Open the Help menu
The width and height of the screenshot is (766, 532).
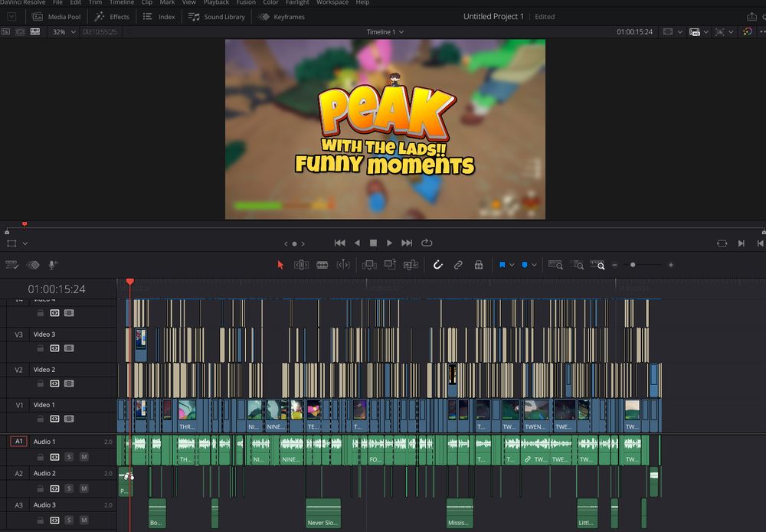tap(362, 2)
